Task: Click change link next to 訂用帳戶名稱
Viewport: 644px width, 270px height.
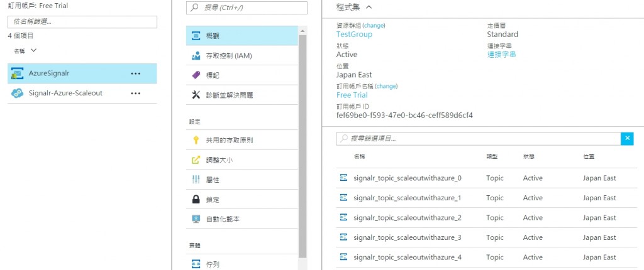Action: point(386,86)
